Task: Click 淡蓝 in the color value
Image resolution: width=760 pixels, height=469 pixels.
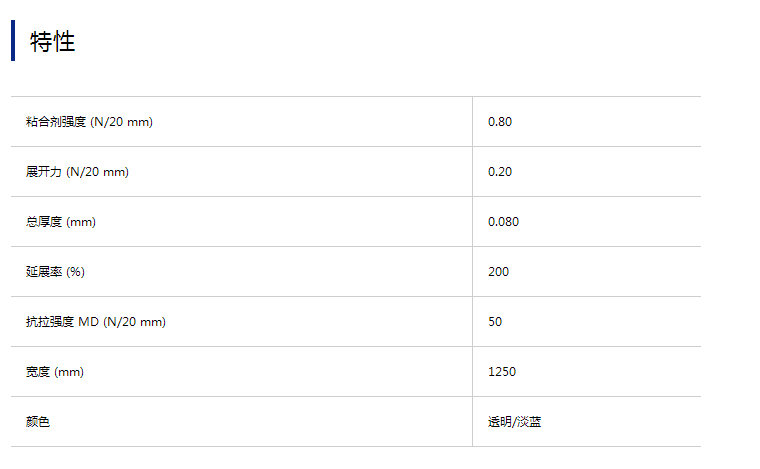Action: [x=529, y=422]
